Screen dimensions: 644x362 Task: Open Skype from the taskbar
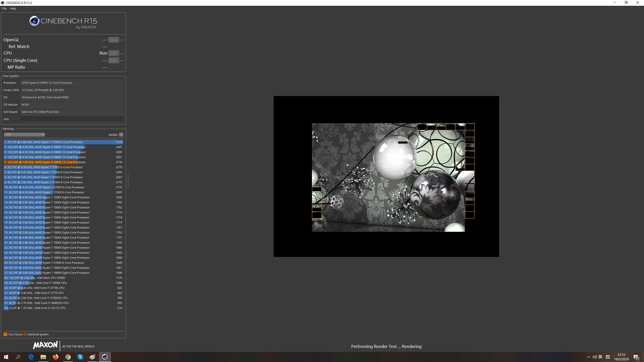[x=80, y=357]
